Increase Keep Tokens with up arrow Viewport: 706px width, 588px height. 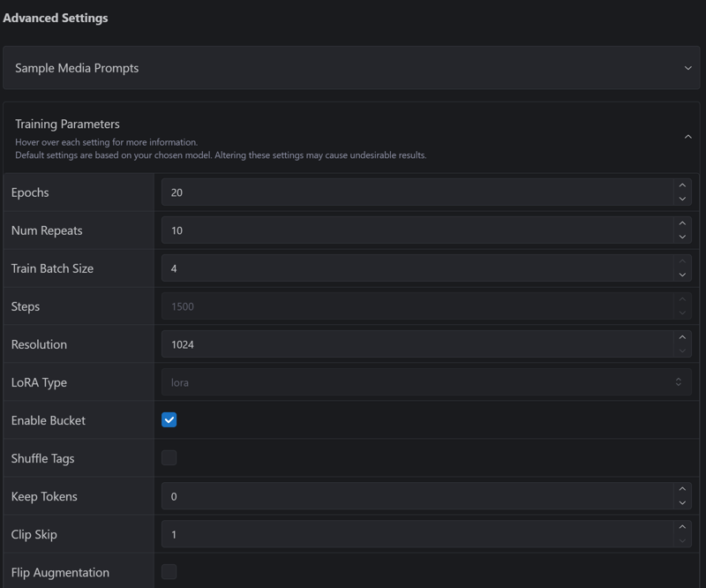coord(681,490)
